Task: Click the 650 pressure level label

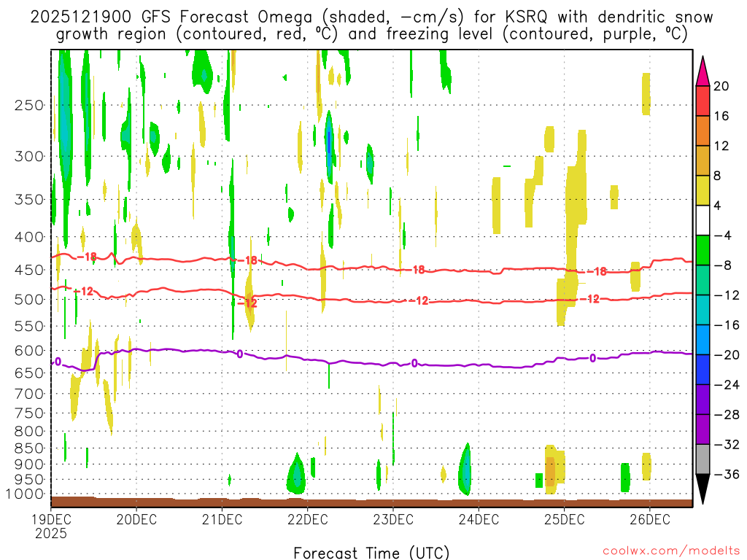Action: tap(29, 373)
